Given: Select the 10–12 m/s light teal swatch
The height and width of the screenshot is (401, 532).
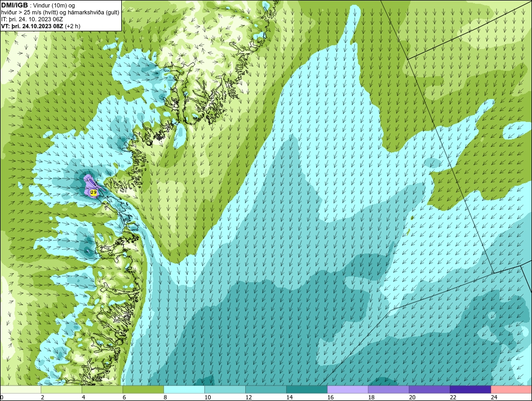Looking at the screenshot, I should pos(225,389).
